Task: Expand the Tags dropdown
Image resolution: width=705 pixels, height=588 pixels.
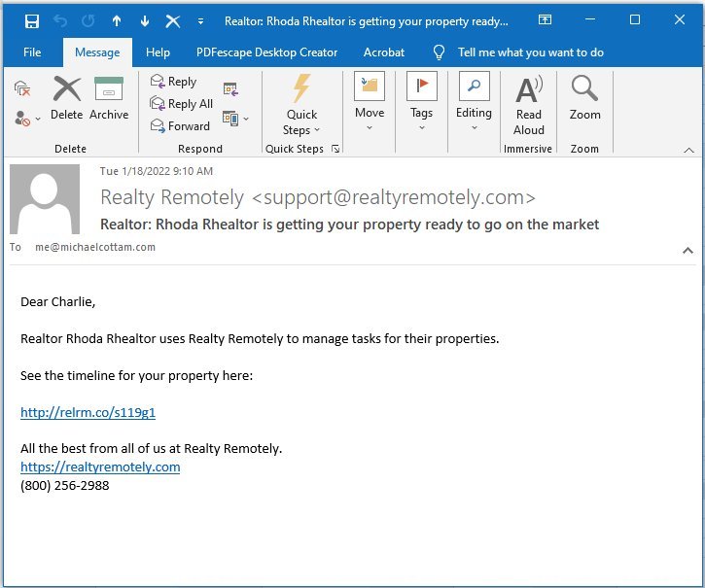Action: 421,102
